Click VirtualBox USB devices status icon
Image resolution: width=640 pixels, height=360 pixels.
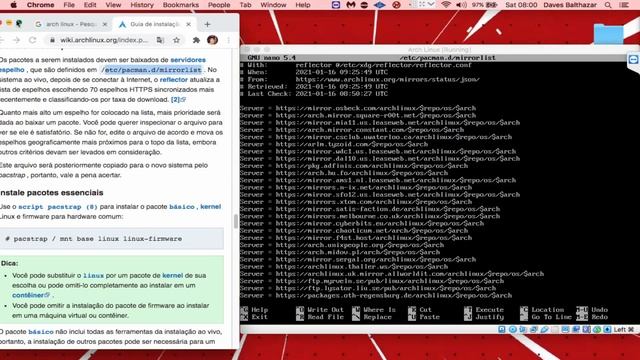coord(544,329)
